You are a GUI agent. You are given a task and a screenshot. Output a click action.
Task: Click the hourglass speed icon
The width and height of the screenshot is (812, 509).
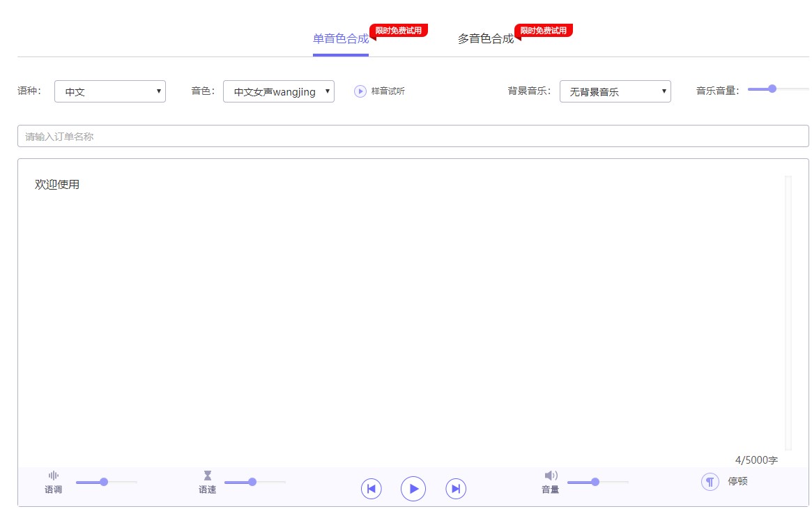tap(207, 476)
